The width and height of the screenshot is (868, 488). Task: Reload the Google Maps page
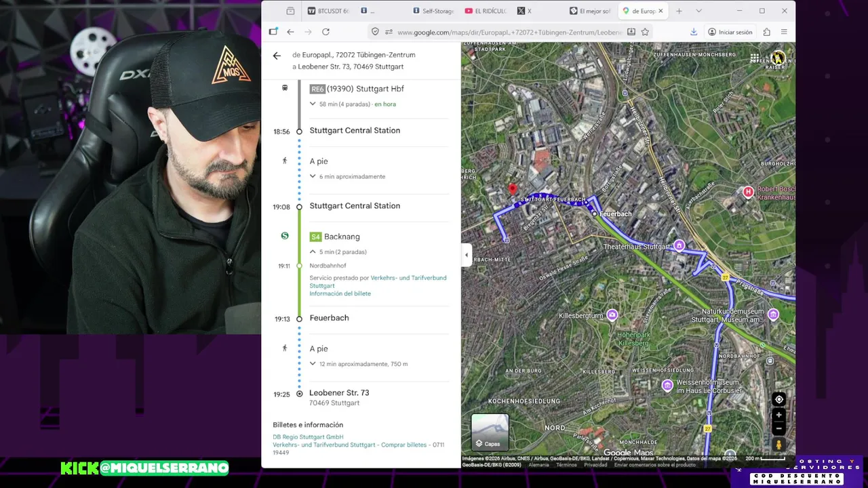click(x=325, y=32)
